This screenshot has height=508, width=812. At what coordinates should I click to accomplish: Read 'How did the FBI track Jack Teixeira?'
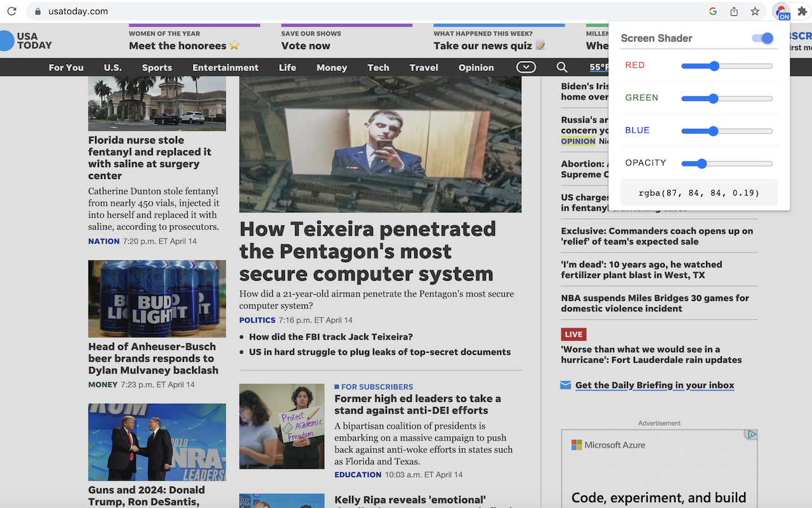[331, 337]
